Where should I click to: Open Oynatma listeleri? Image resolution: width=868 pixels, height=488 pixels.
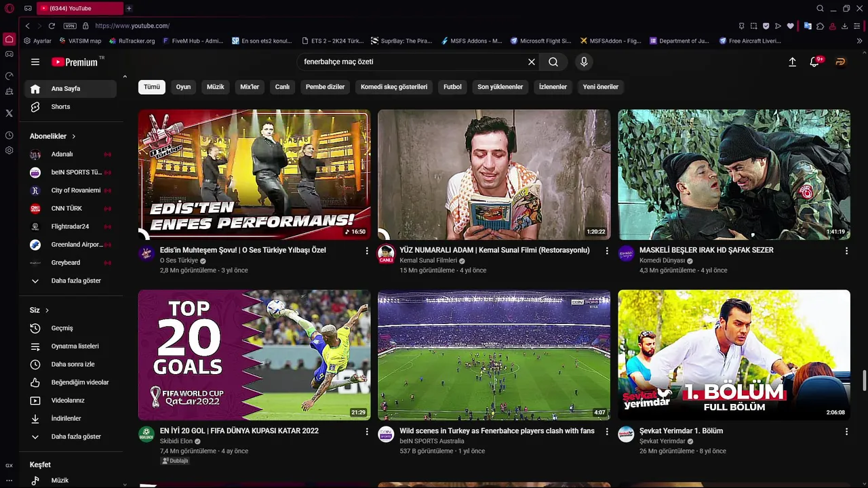click(71, 346)
